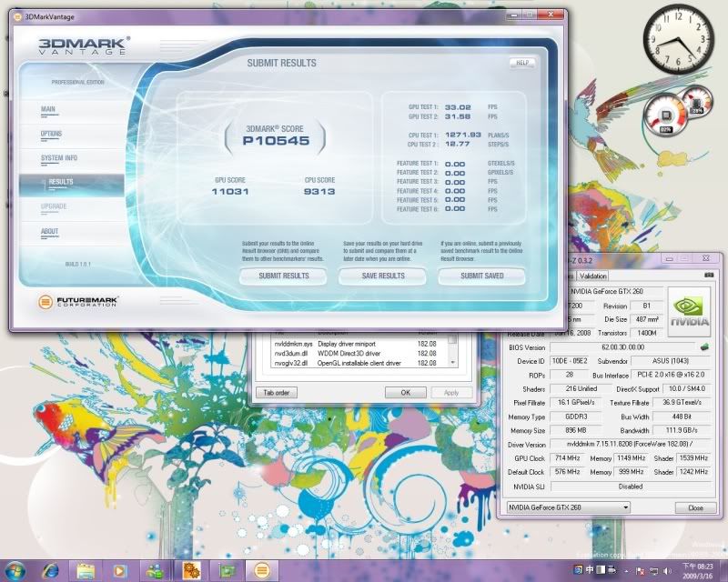Launch Internet Explorer from the taskbar
The height and width of the screenshot is (582, 728).
coord(51,570)
